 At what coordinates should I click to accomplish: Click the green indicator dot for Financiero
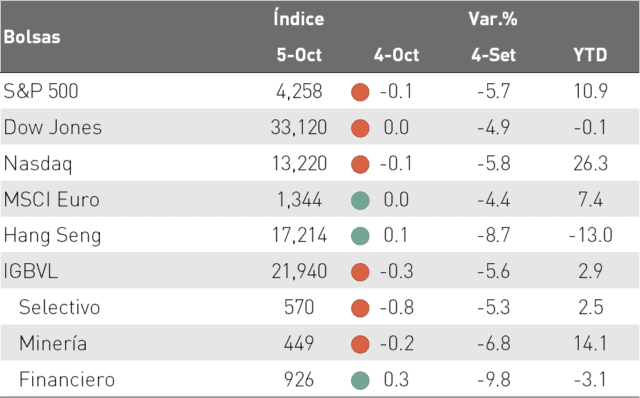[360, 380]
